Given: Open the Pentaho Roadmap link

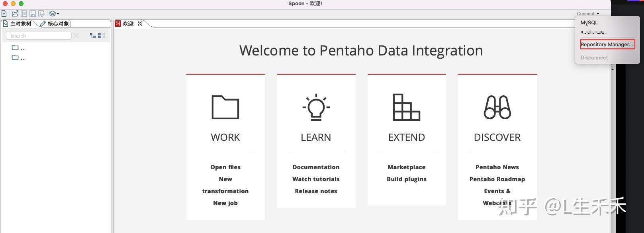Looking at the screenshot, I should tap(497, 179).
